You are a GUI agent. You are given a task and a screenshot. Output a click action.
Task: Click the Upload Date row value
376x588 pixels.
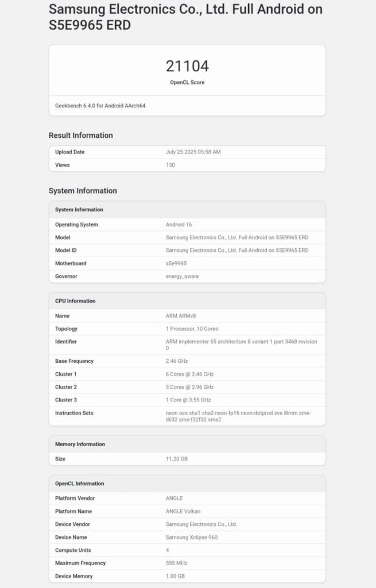click(193, 152)
